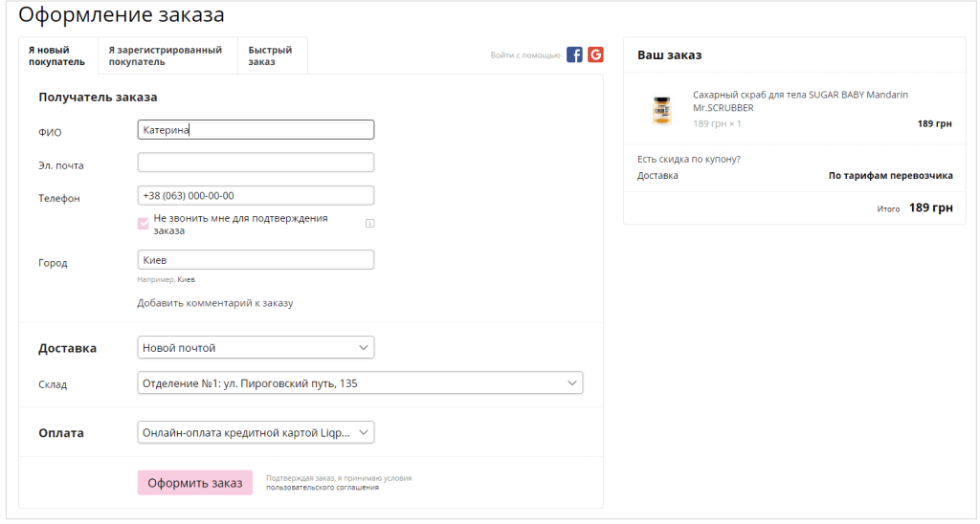This screenshot has width=980, height=524.
Task: Focus the Эл. почта email field
Action: click(x=256, y=163)
